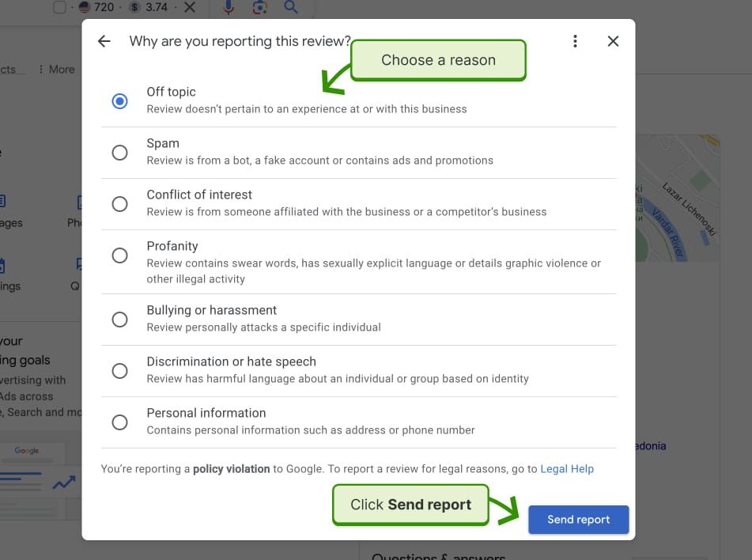Click the back arrow in dialog header
This screenshot has height=560, width=752.
click(104, 41)
